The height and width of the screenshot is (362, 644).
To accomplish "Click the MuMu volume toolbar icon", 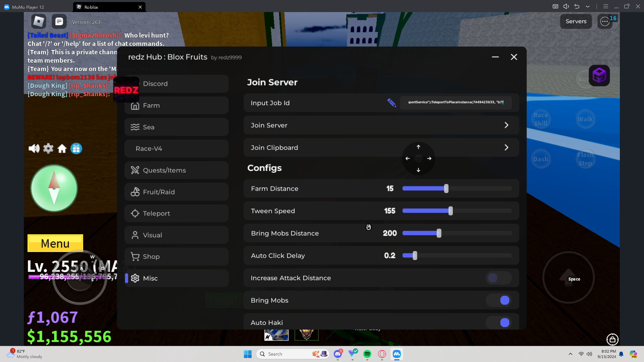I will pos(566,6).
